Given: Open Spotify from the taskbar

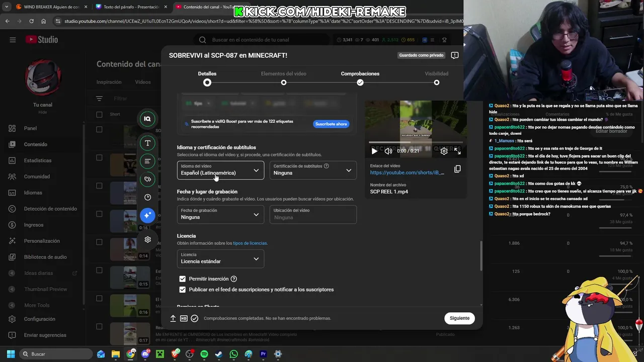Looking at the screenshot, I should tap(204, 354).
